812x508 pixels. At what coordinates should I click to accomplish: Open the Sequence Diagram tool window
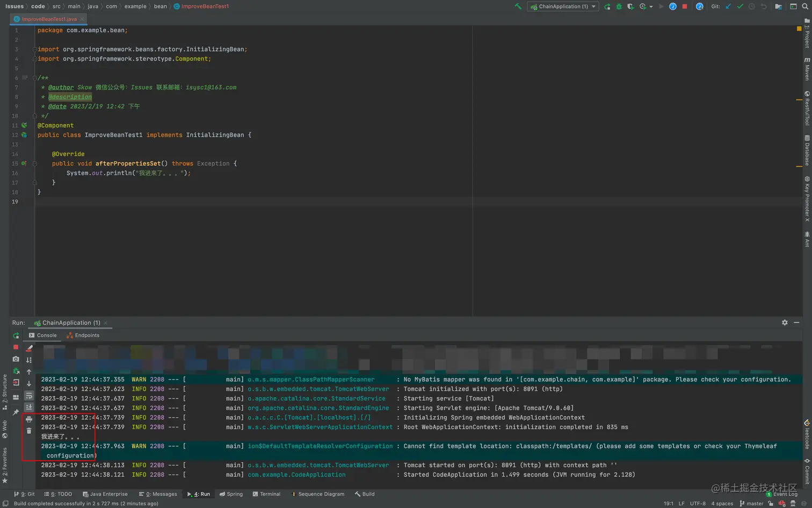pos(317,494)
